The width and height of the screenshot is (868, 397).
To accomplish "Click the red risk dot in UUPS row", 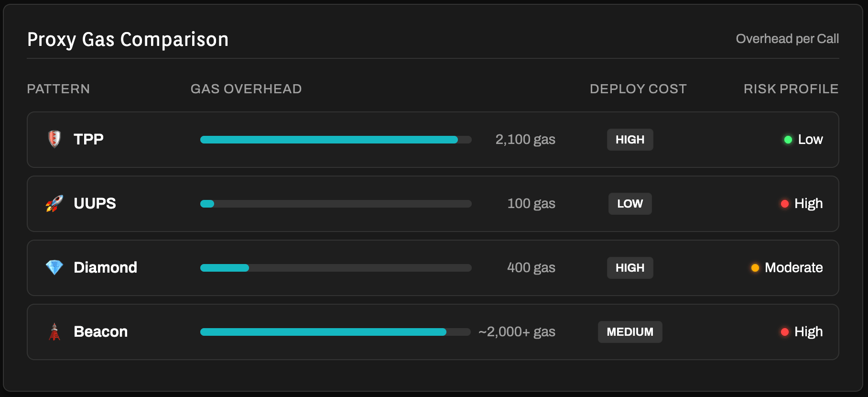I will coord(784,204).
